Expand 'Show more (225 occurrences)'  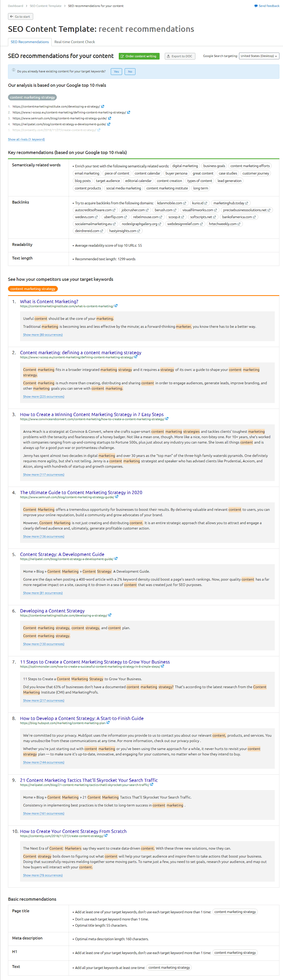click(43, 396)
